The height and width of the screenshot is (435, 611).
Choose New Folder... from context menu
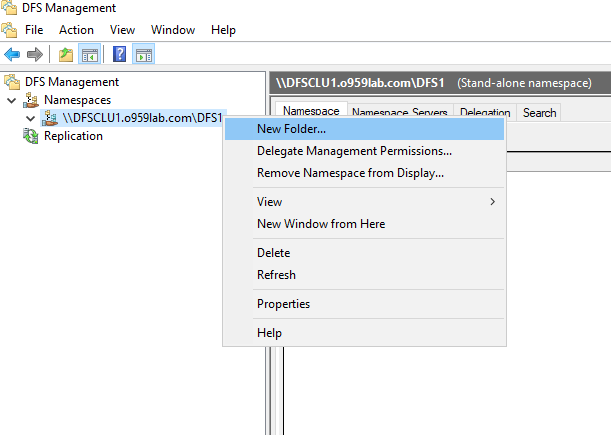point(364,129)
